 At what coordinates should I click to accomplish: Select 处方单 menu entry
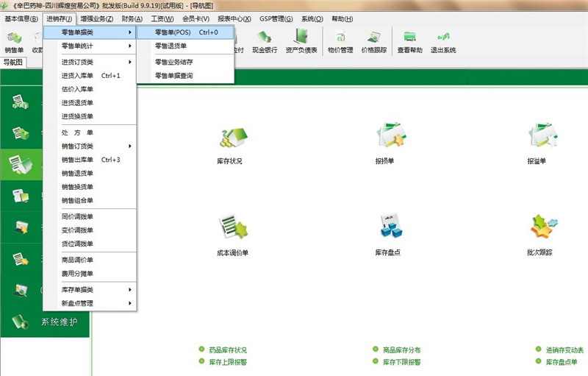89,132
